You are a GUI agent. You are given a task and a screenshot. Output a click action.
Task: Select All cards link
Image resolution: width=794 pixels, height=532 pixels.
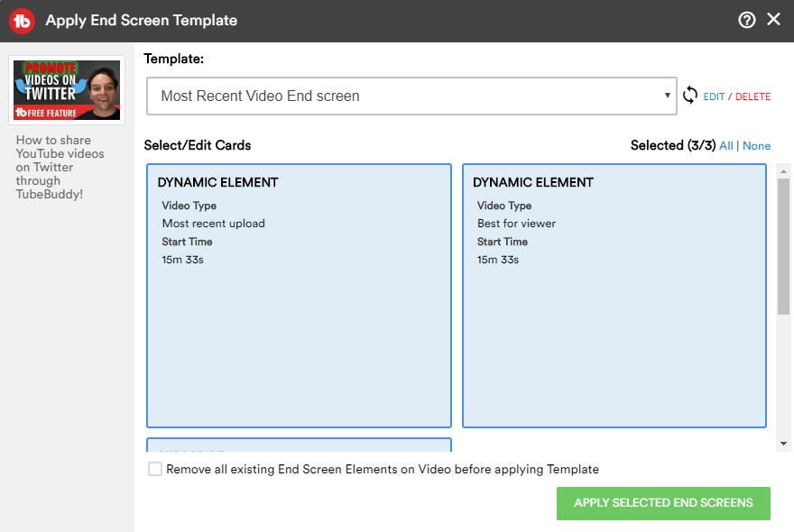tap(726, 146)
